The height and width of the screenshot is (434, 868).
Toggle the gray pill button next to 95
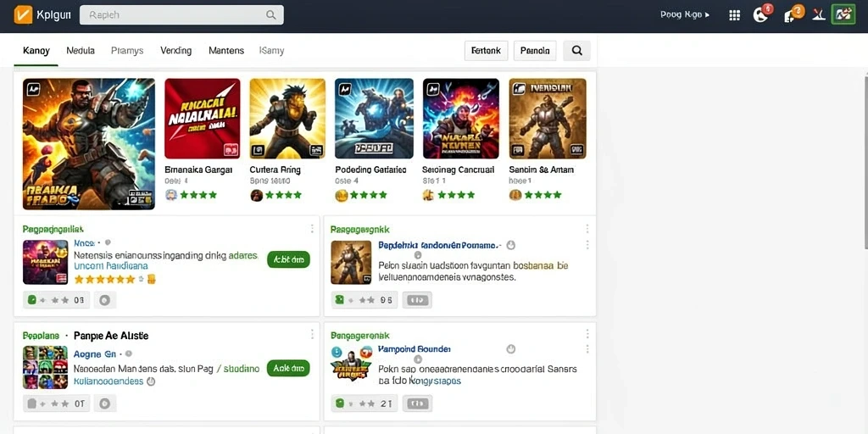[417, 300]
